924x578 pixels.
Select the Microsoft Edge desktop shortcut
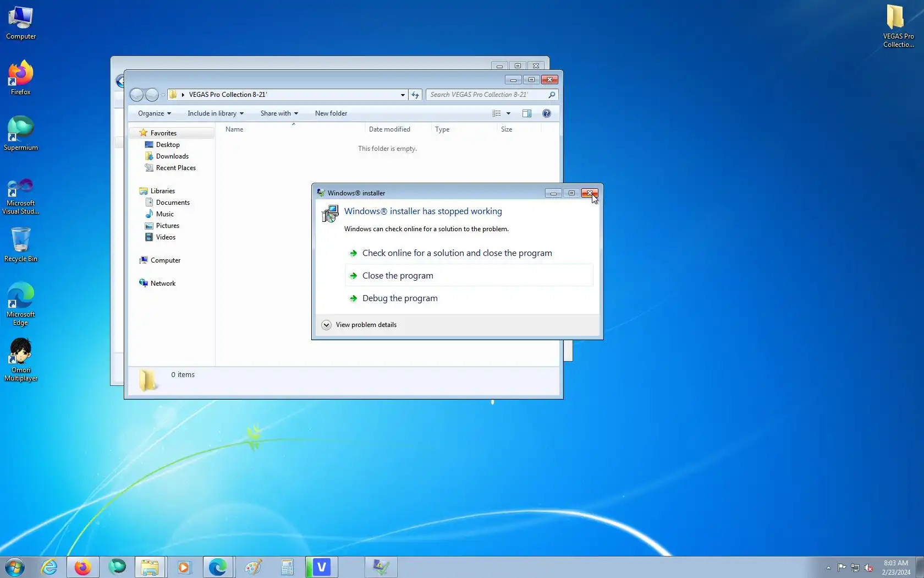click(21, 304)
